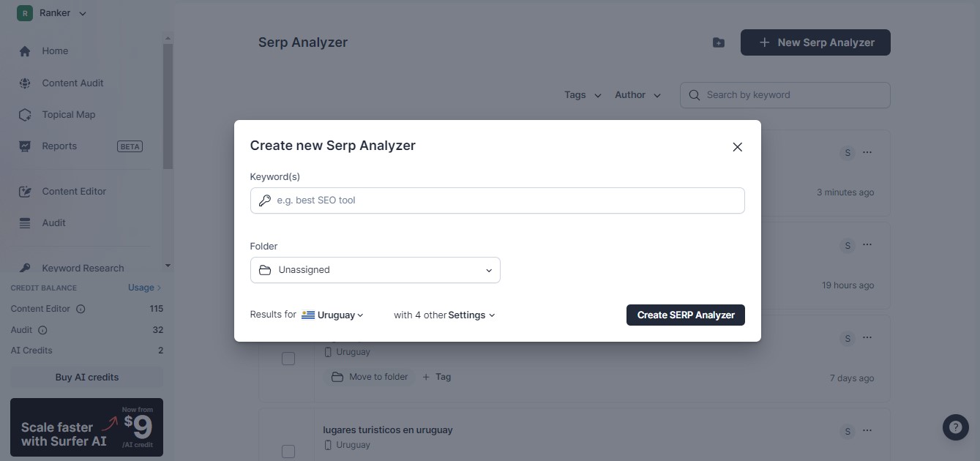
Task: Focus the Keyword(s) input field
Action: pos(498,200)
